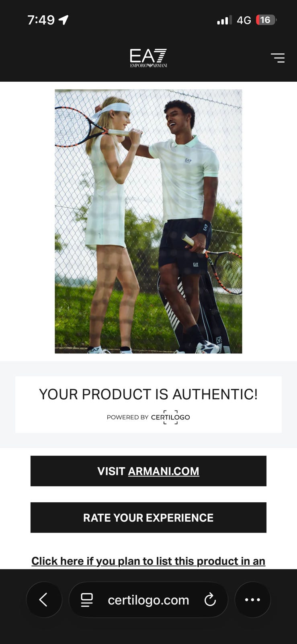Tap the 'POWERED BY' text
The width and height of the screenshot is (297, 644).
point(128,417)
